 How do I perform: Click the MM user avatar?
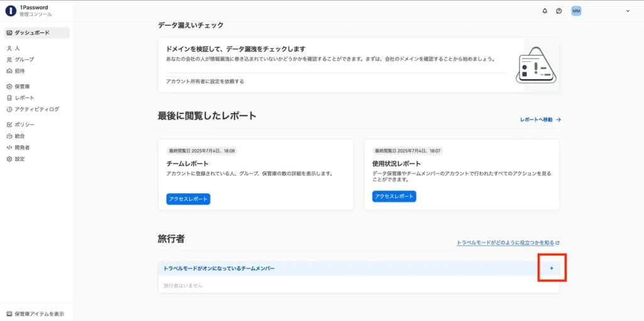576,11
